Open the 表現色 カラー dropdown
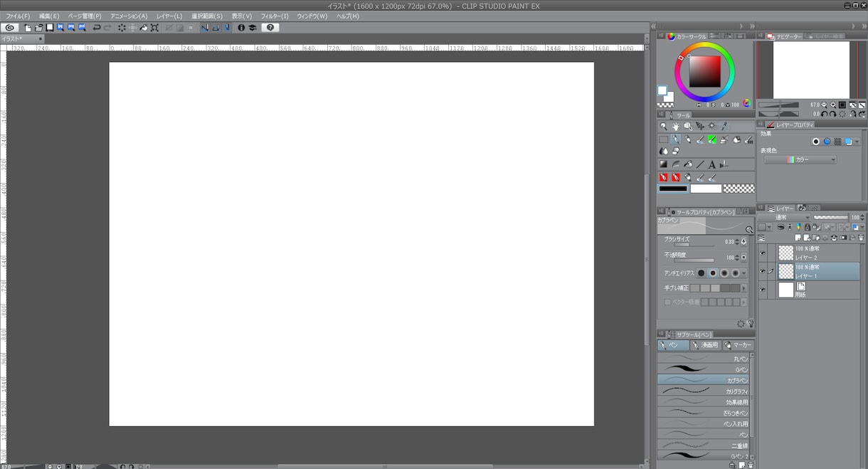868x469 pixels. 800,160
